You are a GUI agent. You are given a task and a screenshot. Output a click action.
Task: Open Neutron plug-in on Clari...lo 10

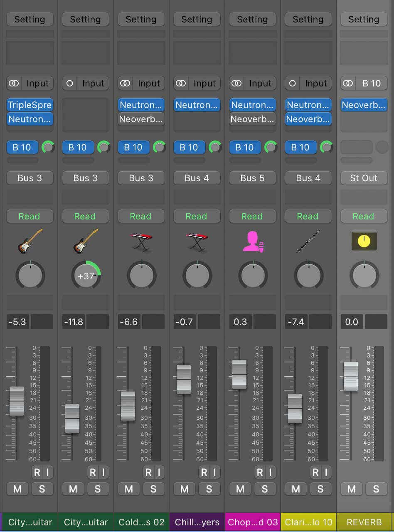[308, 105]
